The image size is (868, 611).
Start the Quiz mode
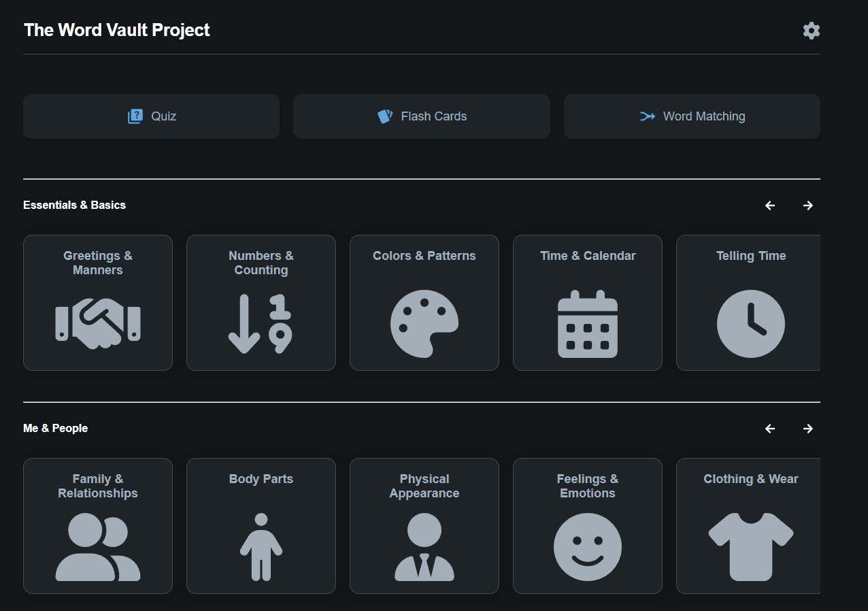(151, 116)
